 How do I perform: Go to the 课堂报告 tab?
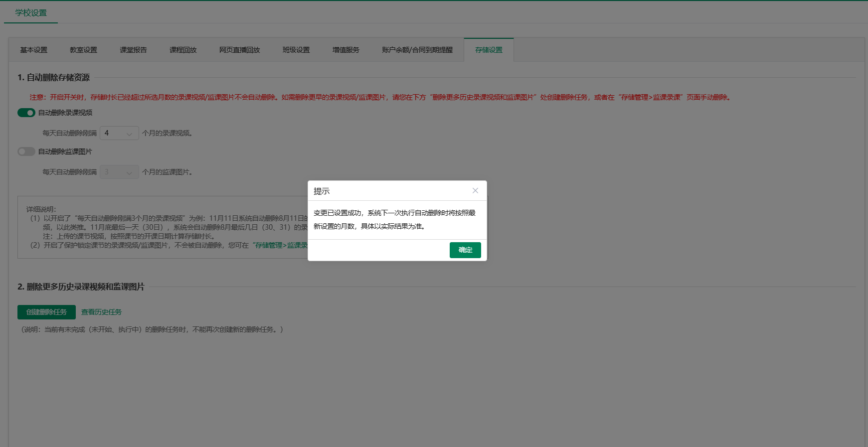pyautogui.click(x=133, y=50)
